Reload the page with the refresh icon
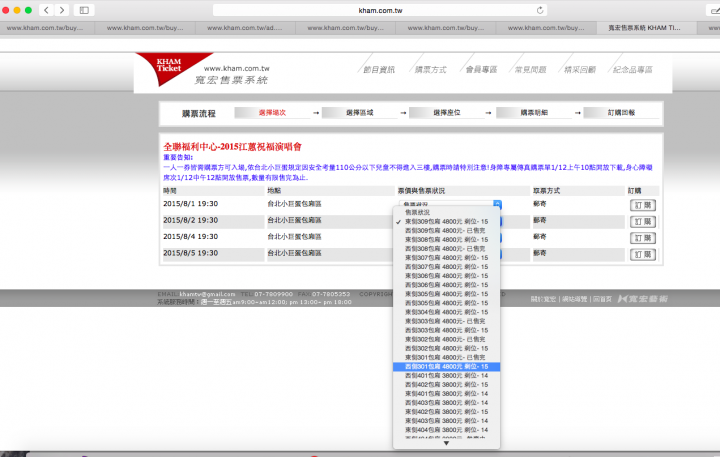The width and height of the screenshot is (720, 457). 540,10
